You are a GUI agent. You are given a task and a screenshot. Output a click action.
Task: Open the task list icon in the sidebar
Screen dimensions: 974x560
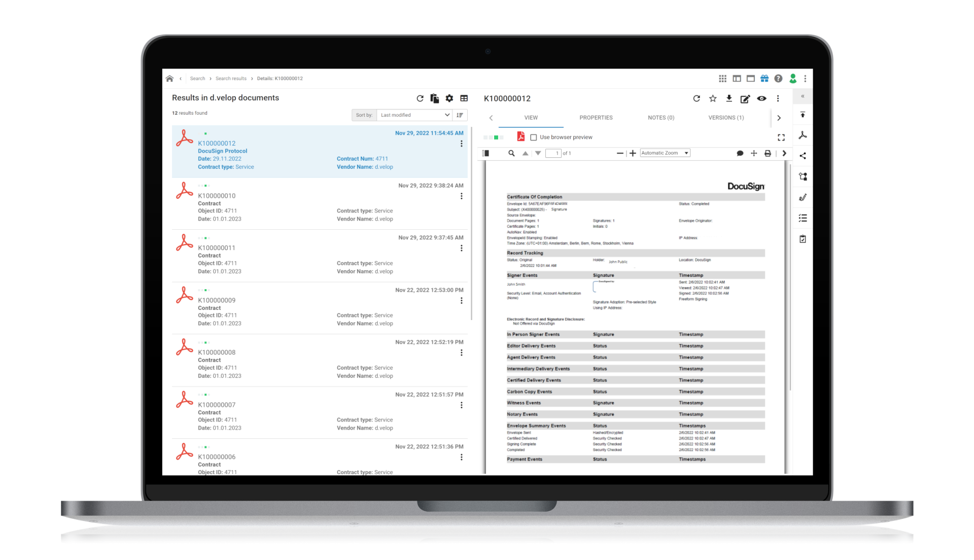coord(803,218)
